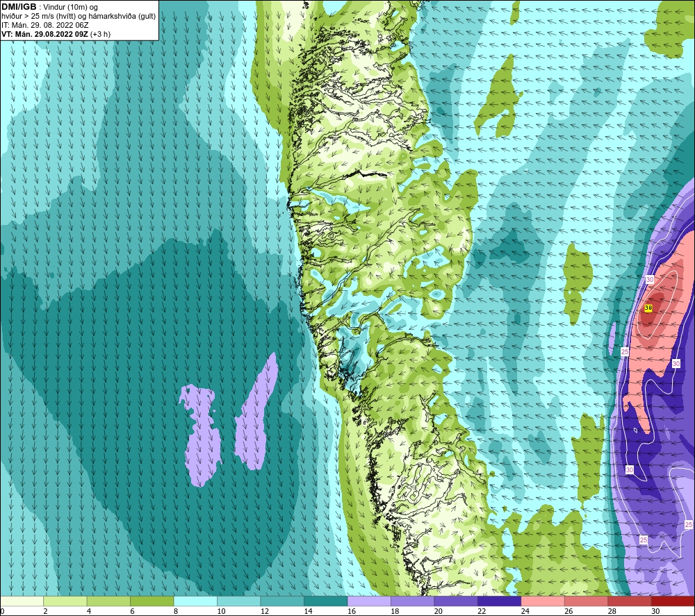Pick the salmon 26–28 m/s scale swatch
This screenshot has width=695, height=616.
pyautogui.click(x=587, y=601)
